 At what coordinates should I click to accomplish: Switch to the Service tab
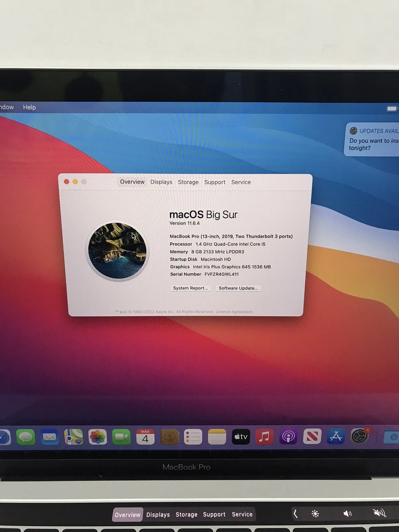pyautogui.click(x=241, y=182)
